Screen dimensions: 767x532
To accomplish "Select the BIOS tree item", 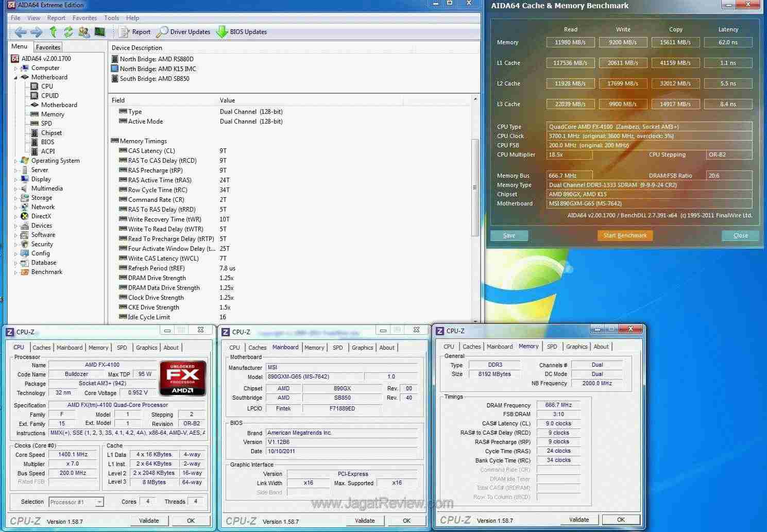I will click(x=47, y=142).
